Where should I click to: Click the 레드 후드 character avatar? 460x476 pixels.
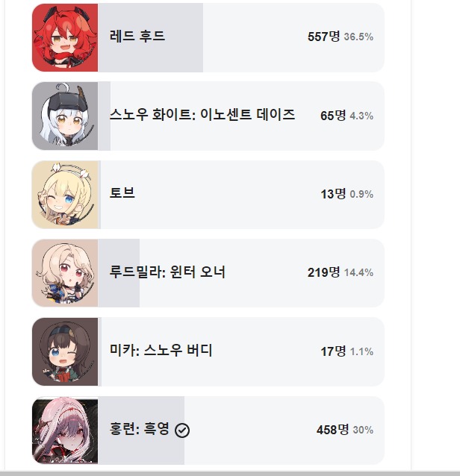65,37
